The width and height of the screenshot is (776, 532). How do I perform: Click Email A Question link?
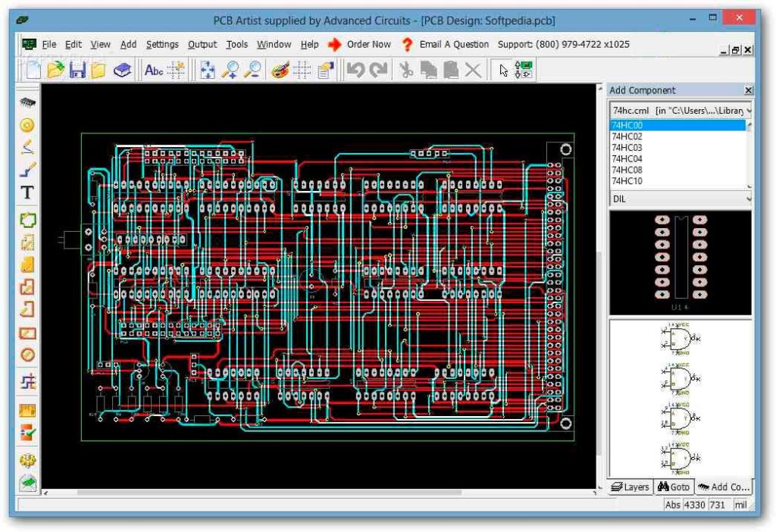tap(454, 45)
